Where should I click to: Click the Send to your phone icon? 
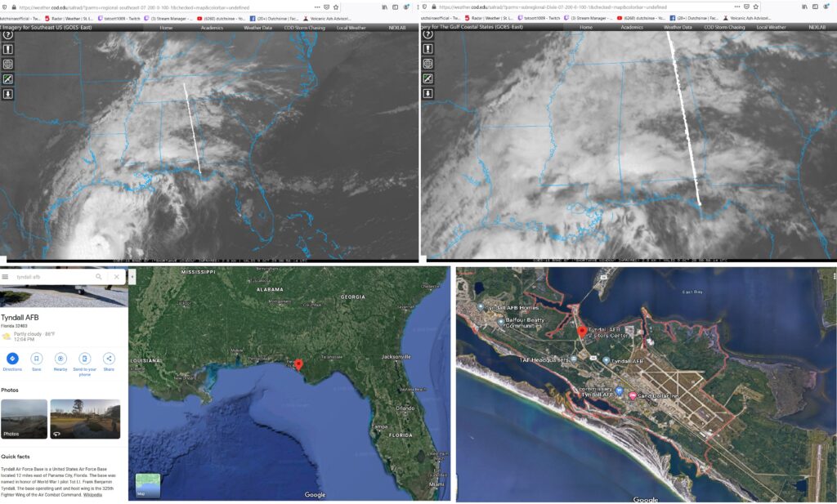(x=84, y=359)
